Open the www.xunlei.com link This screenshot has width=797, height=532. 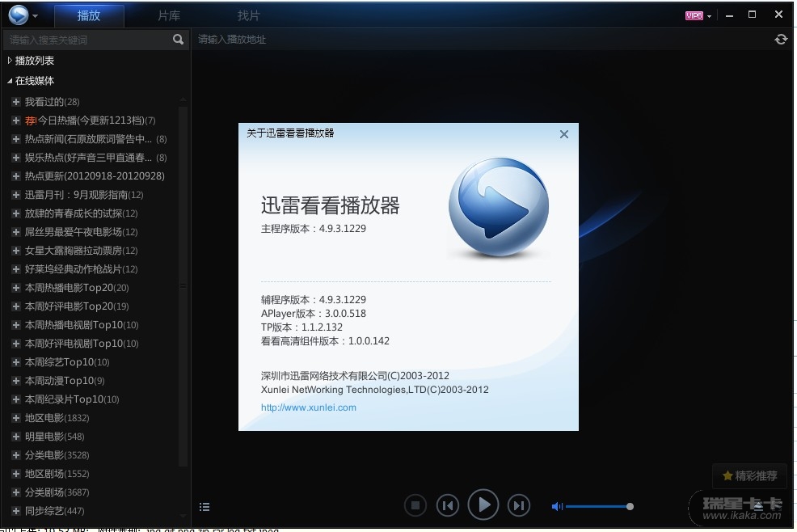click(x=308, y=407)
